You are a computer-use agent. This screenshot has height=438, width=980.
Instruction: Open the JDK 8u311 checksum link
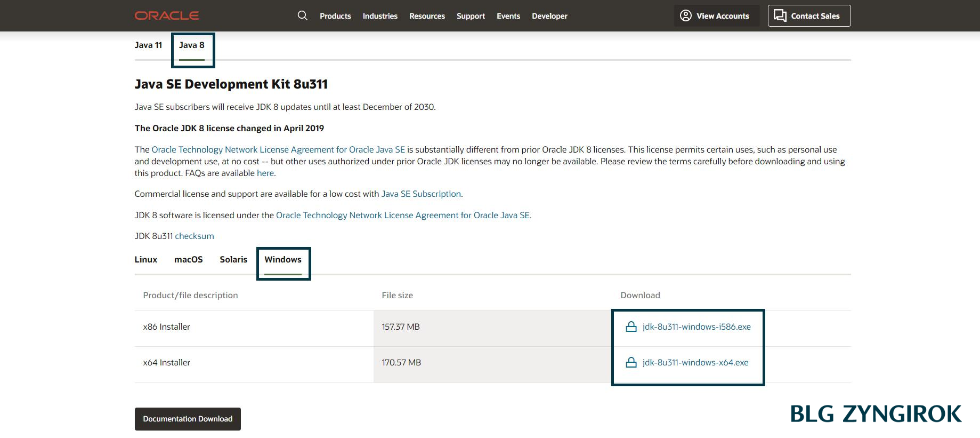point(195,236)
